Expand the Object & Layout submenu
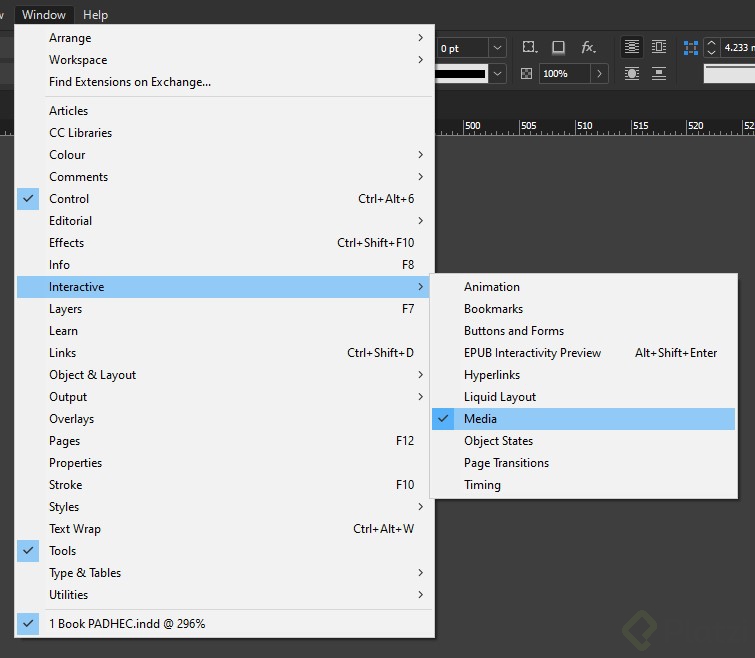The width and height of the screenshot is (755, 658). [x=225, y=374]
